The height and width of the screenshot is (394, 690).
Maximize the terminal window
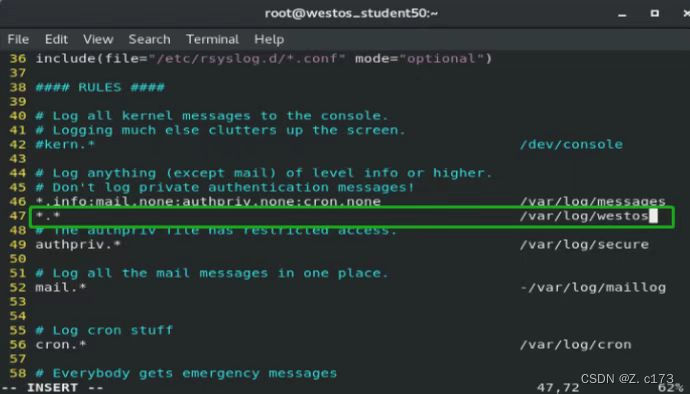[x=655, y=13]
